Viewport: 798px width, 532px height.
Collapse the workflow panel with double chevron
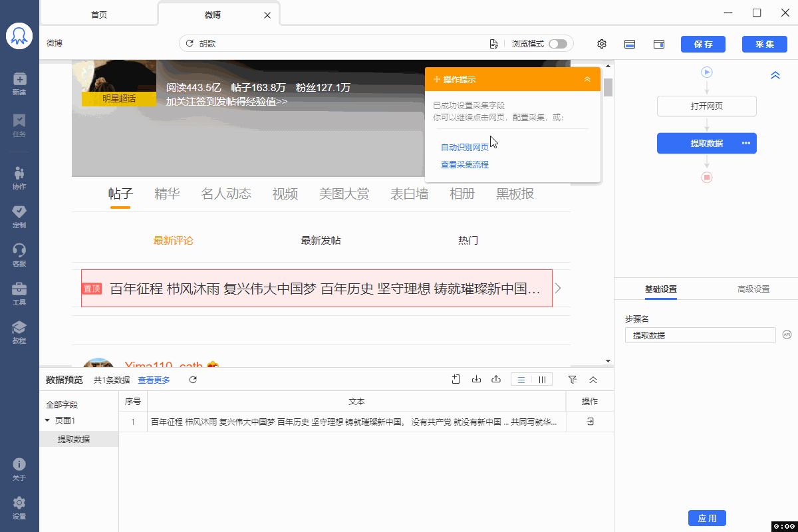(775, 76)
